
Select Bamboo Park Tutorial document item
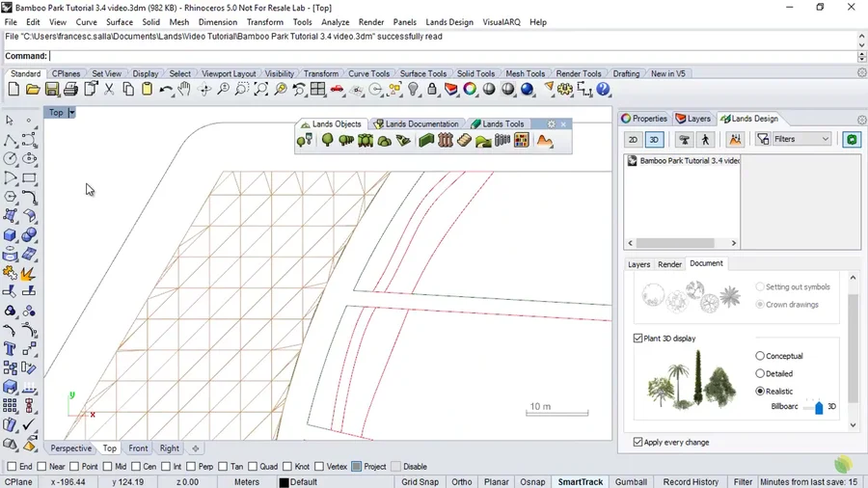pyautogui.click(x=684, y=160)
